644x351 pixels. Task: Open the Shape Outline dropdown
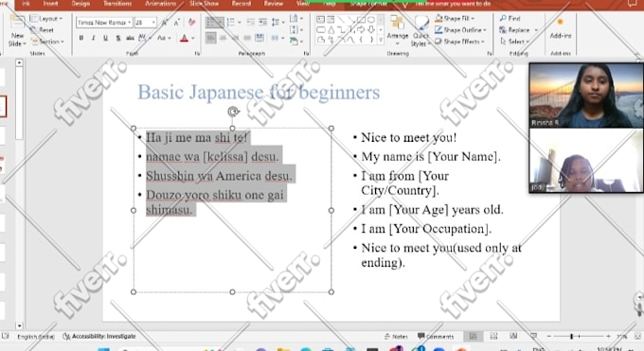(461, 30)
